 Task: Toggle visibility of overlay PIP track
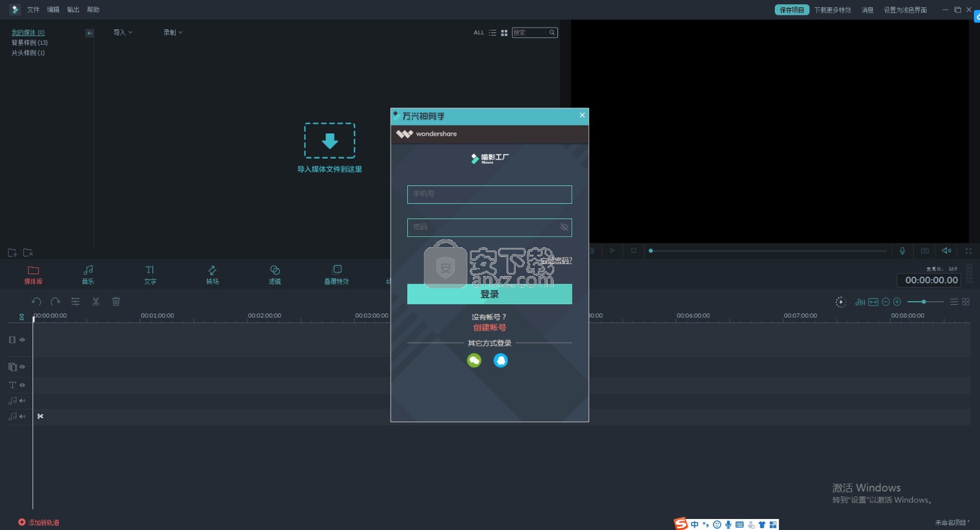tap(22, 367)
